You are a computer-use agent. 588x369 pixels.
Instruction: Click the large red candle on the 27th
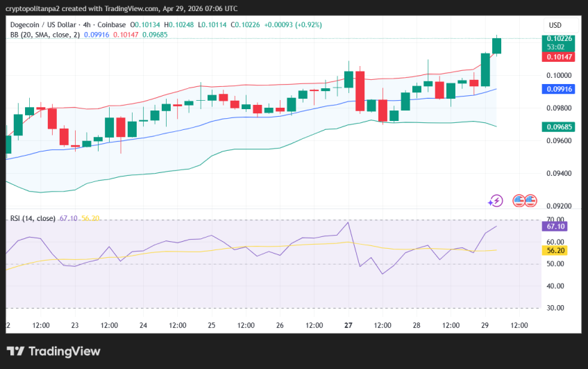pyautogui.click(x=360, y=90)
